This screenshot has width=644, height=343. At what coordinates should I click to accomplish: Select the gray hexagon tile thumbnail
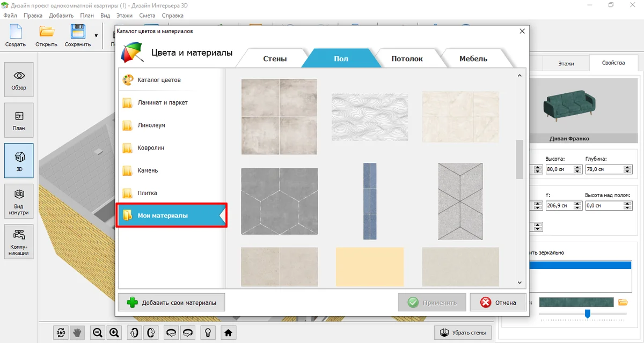tap(279, 202)
